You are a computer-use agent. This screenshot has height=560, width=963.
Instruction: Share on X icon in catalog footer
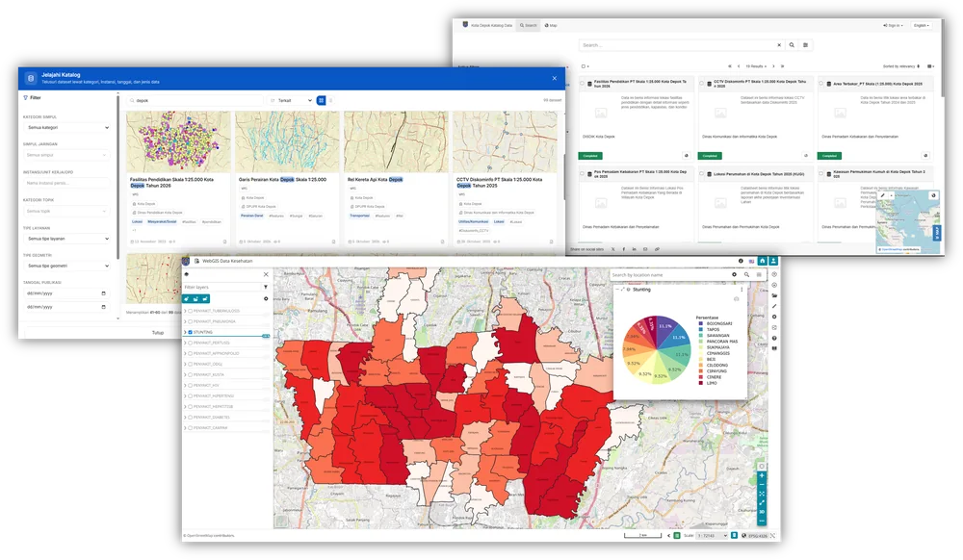612,249
